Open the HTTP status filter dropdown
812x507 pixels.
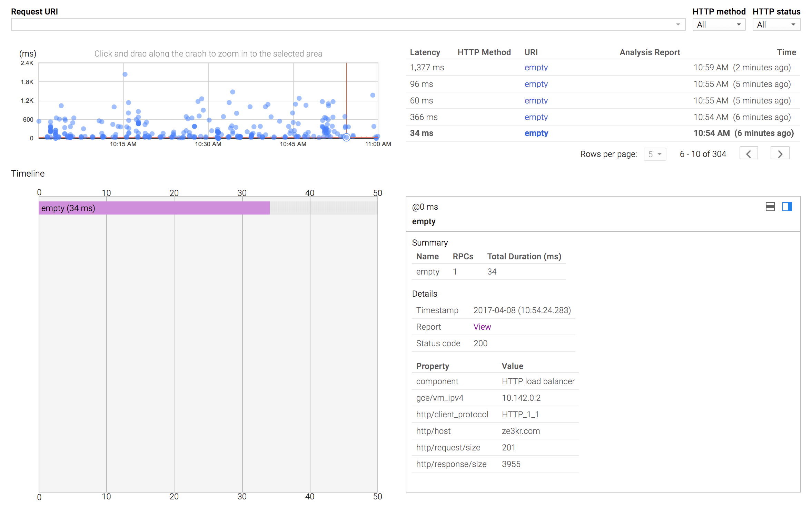(x=776, y=24)
